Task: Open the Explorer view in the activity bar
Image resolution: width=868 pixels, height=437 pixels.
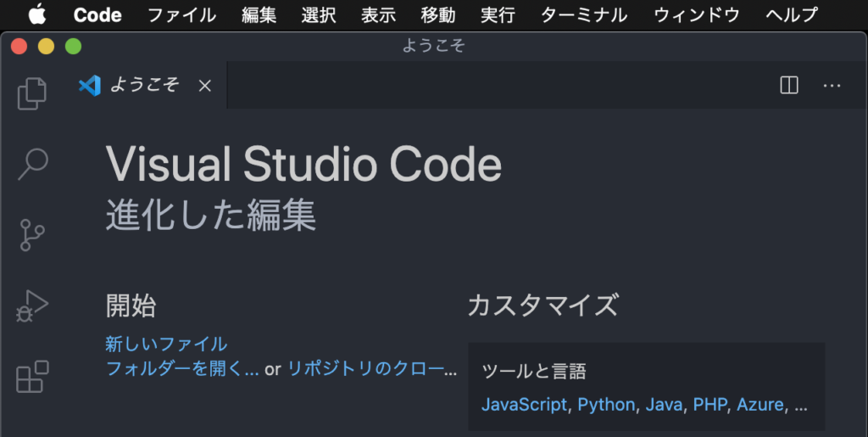Action: click(32, 93)
